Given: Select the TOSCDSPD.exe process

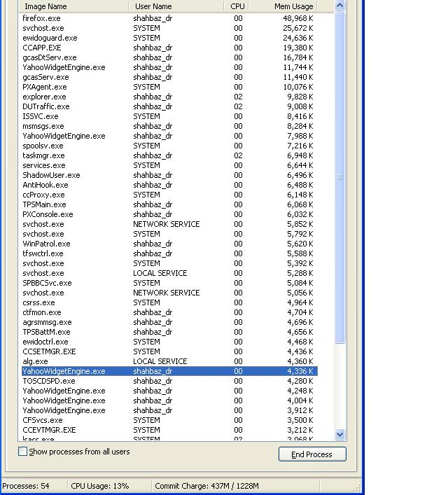Looking at the screenshot, I should tap(169, 380).
